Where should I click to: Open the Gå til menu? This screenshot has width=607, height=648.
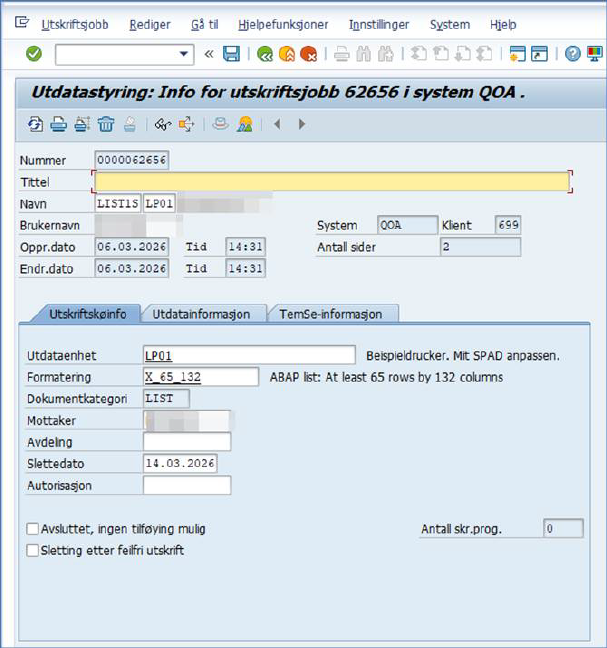click(x=205, y=25)
